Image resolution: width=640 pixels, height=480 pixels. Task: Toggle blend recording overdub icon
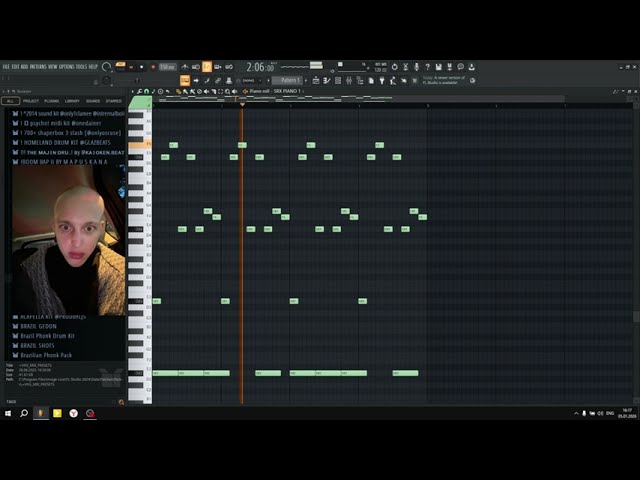click(218, 67)
